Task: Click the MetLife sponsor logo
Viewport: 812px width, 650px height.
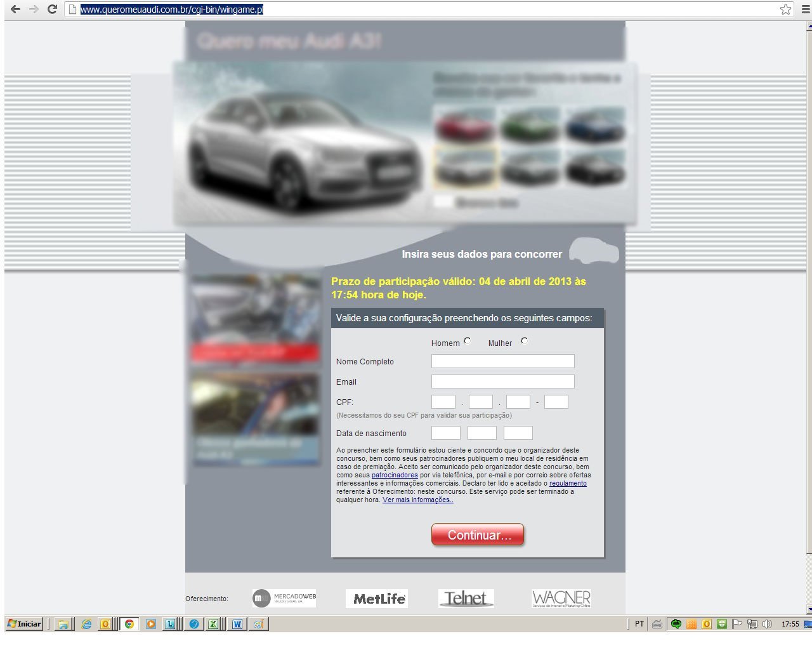Action: pyautogui.click(x=379, y=599)
